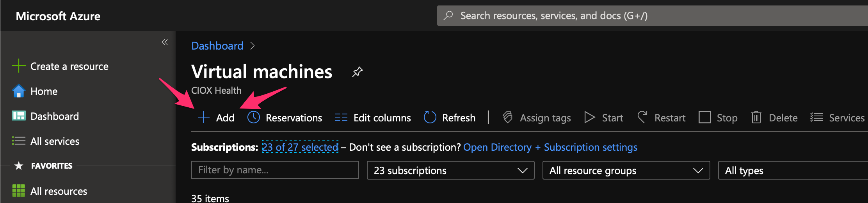868x203 pixels.
Task: Click the Stop label in toolbar
Action: coord(727,118)
